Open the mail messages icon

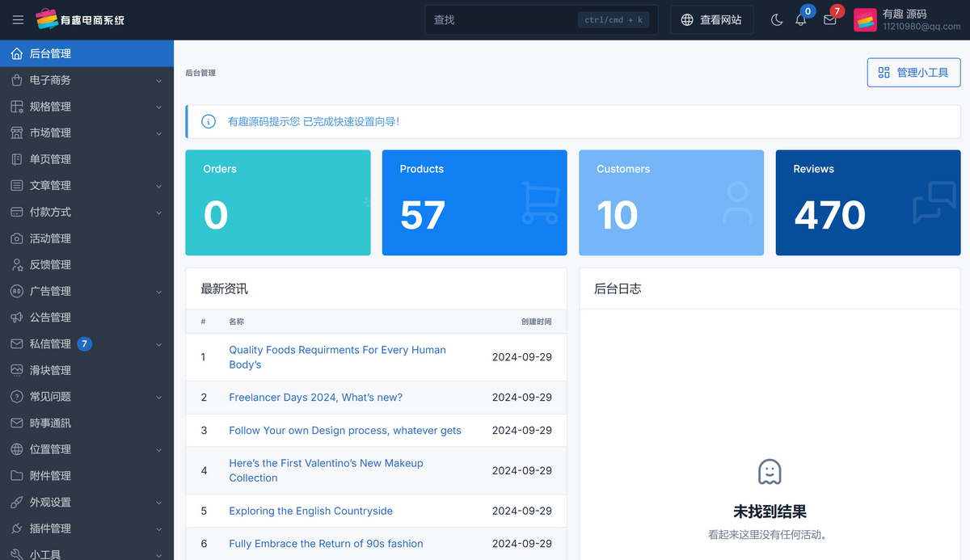(x=829, y=20)
